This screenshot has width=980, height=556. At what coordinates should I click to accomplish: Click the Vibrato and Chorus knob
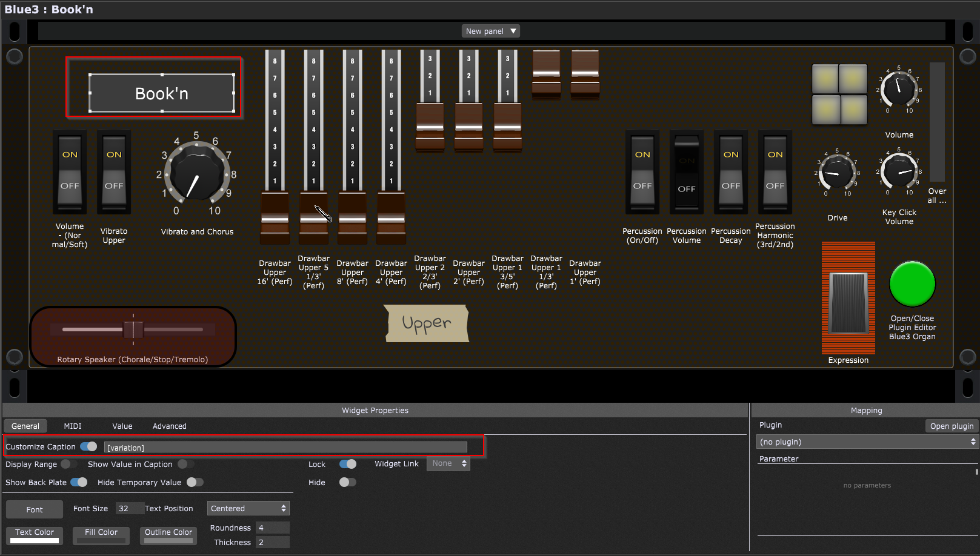click(196, 174)
